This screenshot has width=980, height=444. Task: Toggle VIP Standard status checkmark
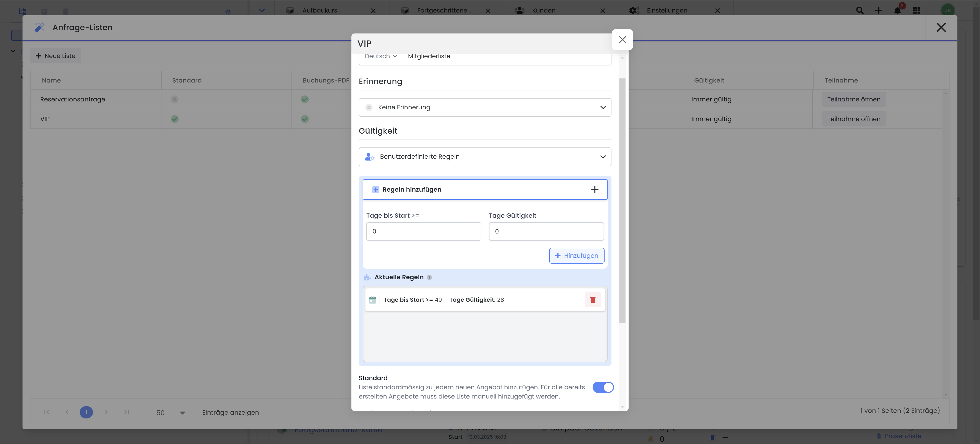pos(175,119)
